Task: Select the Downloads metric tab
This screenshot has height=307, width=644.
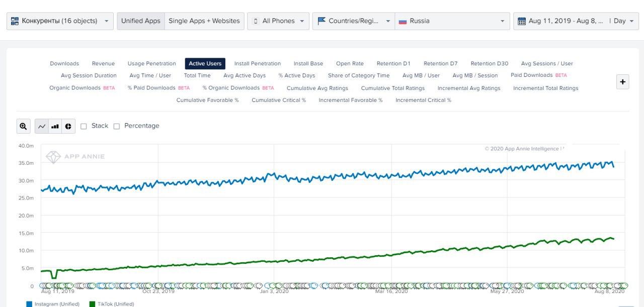Action: [x=64, y=64]
